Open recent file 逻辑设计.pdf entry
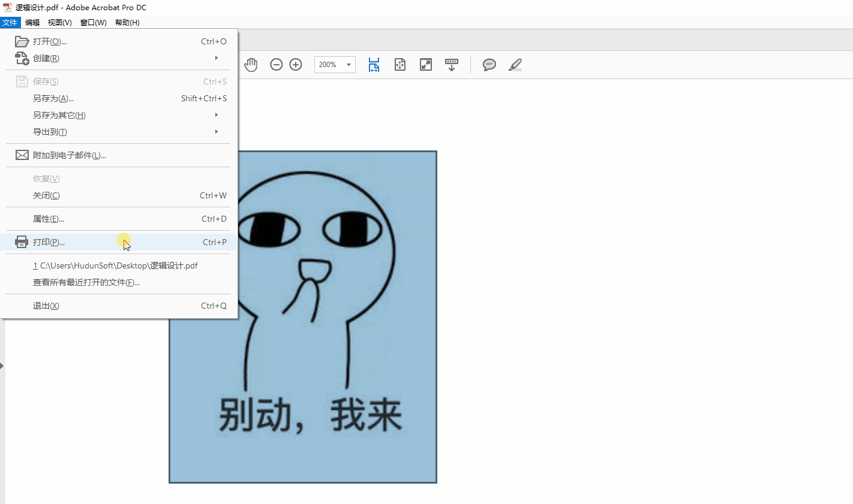Viewport: 853px width, 504px height. tap(116, 265)
